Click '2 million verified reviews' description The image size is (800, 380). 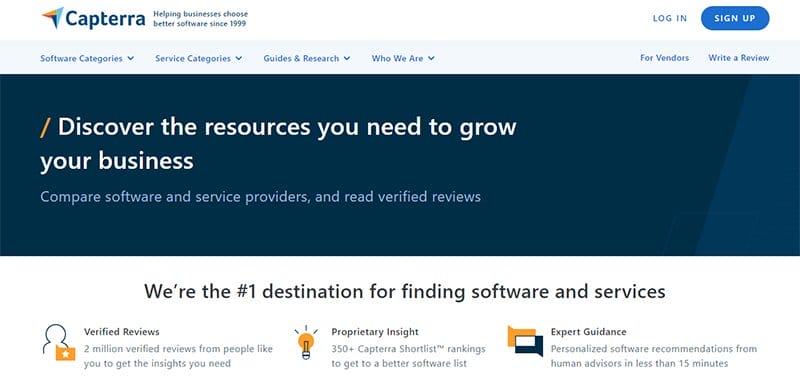click(179, 356)
